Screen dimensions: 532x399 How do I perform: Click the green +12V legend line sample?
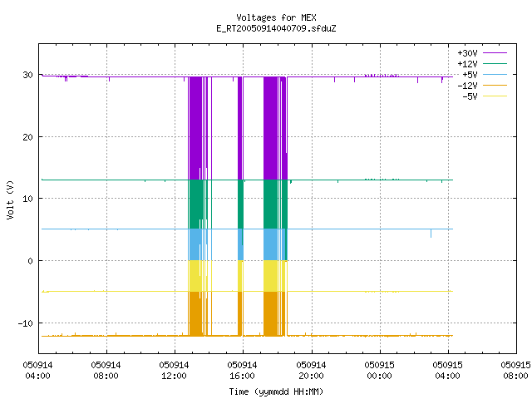coord(495,63)
